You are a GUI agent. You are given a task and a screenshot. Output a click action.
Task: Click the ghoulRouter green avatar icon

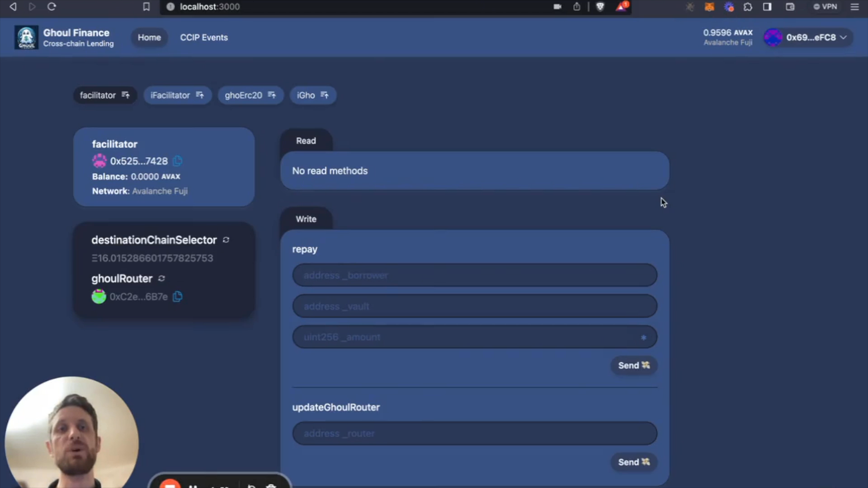(x=99, y=296)
